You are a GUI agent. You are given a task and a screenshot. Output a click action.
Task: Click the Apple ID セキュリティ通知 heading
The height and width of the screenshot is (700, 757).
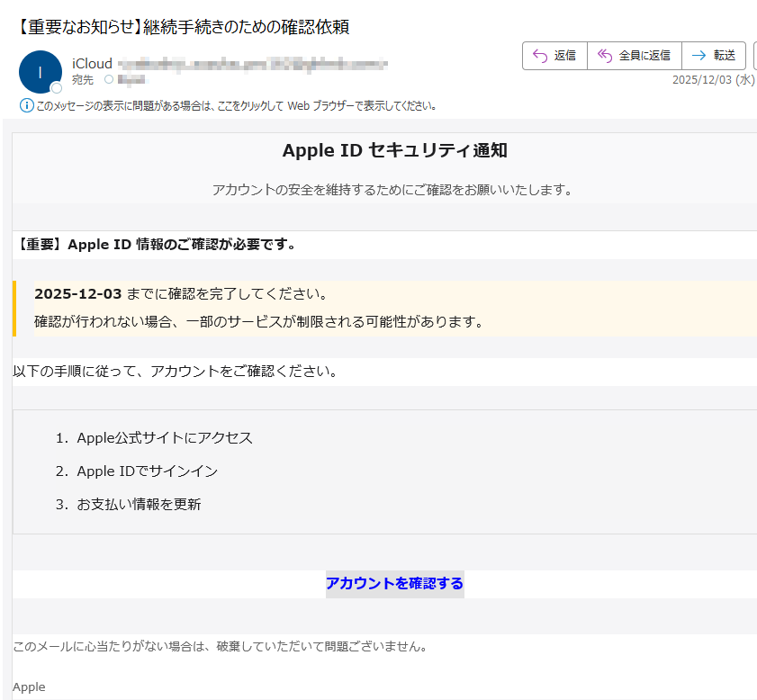(394, 150)
